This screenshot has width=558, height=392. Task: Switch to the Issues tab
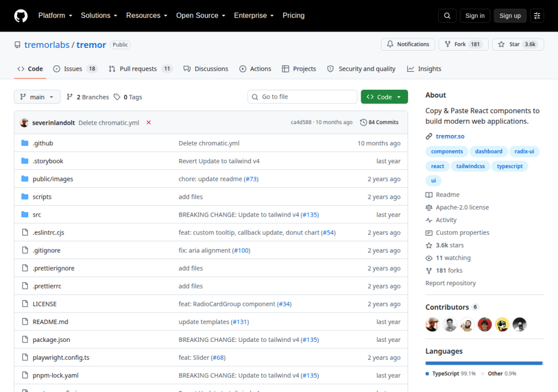pyautogui.click(x=75, y=69)
